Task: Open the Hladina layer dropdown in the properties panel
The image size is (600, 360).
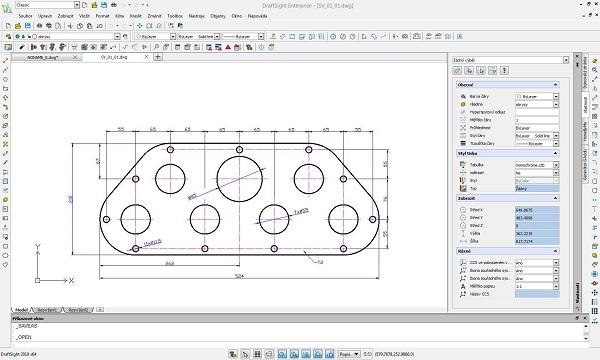Action: point(556,104)
